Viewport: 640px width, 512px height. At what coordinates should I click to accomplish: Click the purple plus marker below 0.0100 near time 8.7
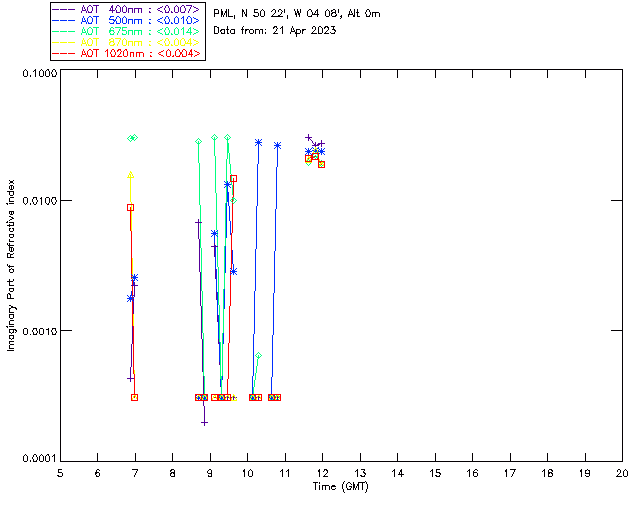[198, 223]
